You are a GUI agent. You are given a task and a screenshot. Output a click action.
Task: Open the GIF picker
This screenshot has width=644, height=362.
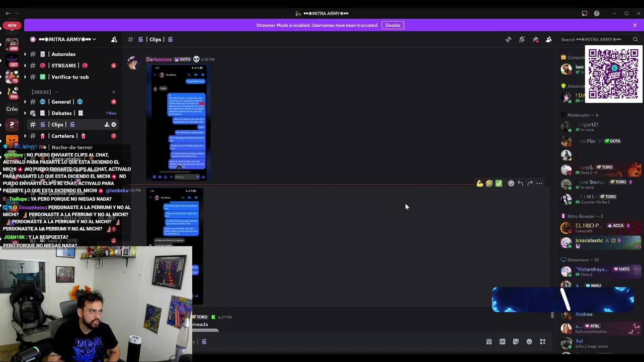point(502,342)
